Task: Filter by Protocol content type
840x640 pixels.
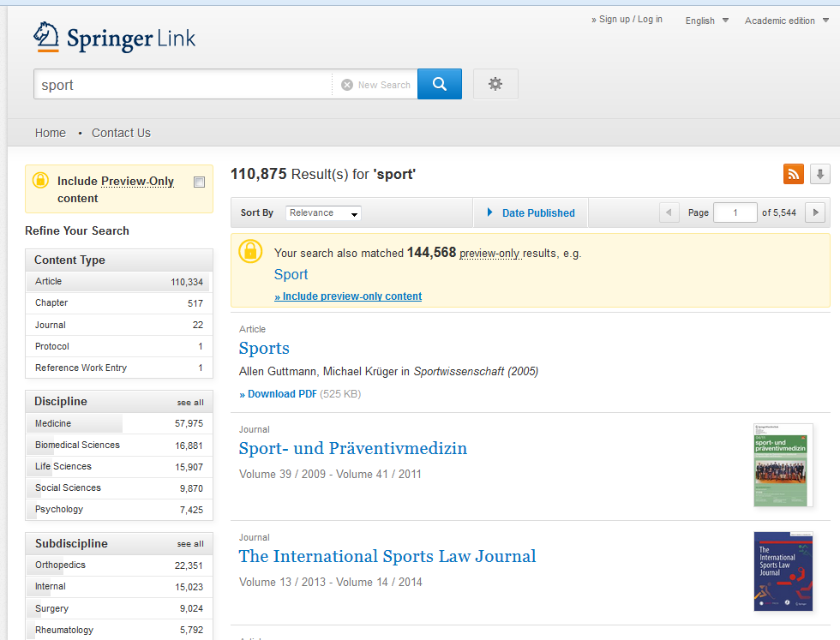Action: tap(119, 346)
